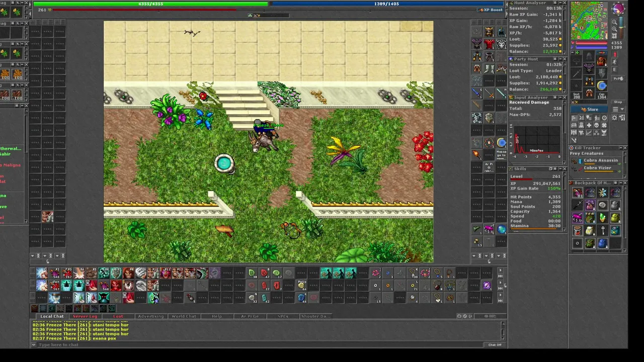The image size is (644, 362).
Task: Select the key item in backpack
Action: (x=602, y=231)
